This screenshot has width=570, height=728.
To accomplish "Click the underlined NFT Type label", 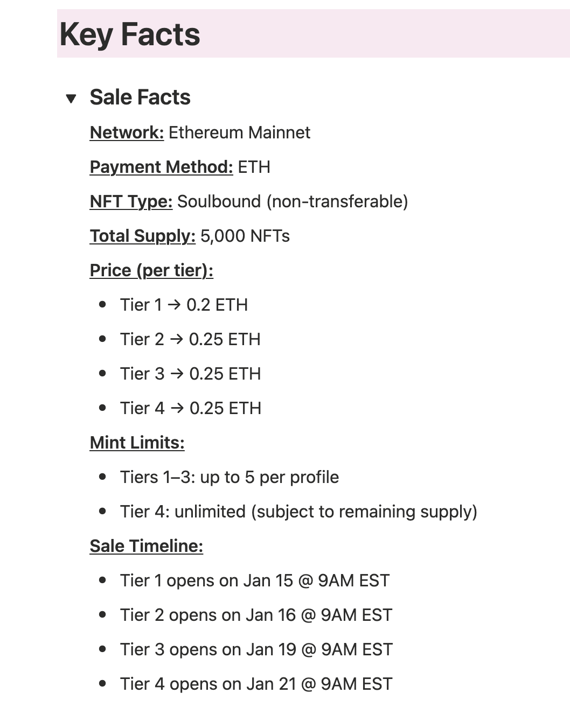I will coord(131,201).
